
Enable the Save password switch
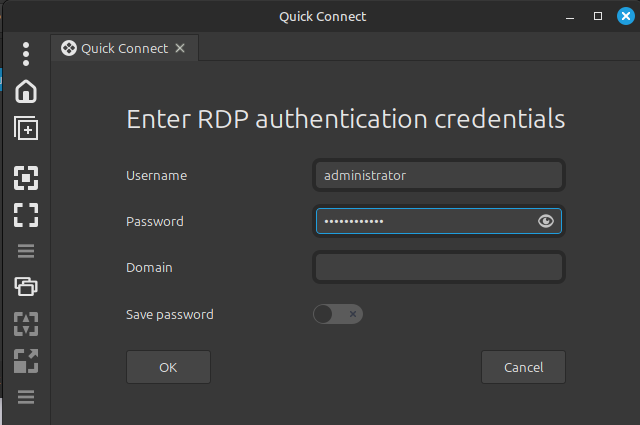click(338, 314)
